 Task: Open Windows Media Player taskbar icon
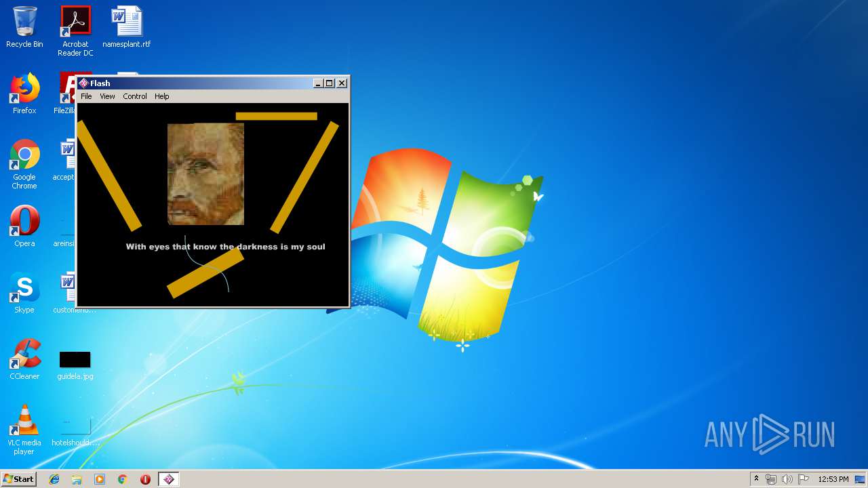[100, 479]
